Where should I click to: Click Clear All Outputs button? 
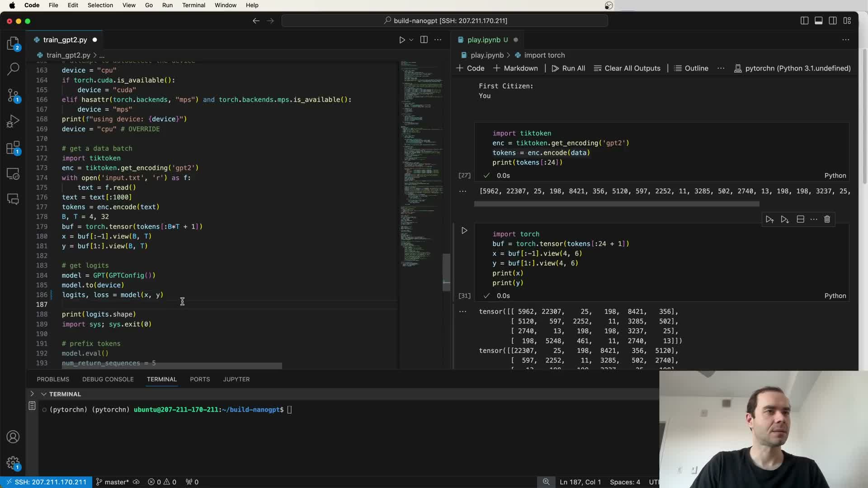pos(627,68)
